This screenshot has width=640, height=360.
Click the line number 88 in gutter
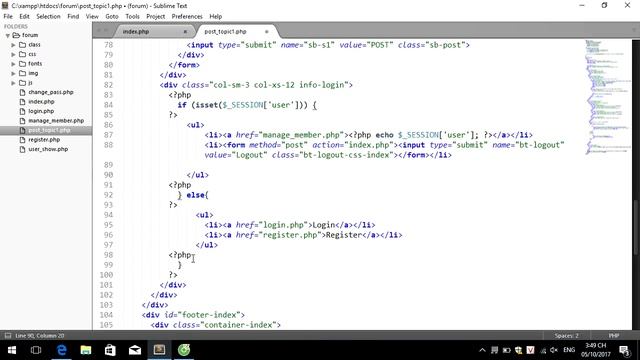(108, 145)
